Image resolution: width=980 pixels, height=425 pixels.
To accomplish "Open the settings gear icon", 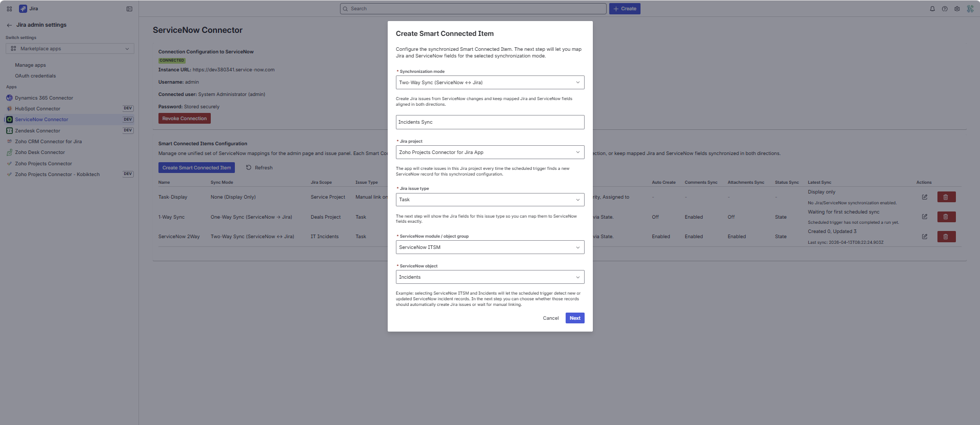I will coord(957,9).
